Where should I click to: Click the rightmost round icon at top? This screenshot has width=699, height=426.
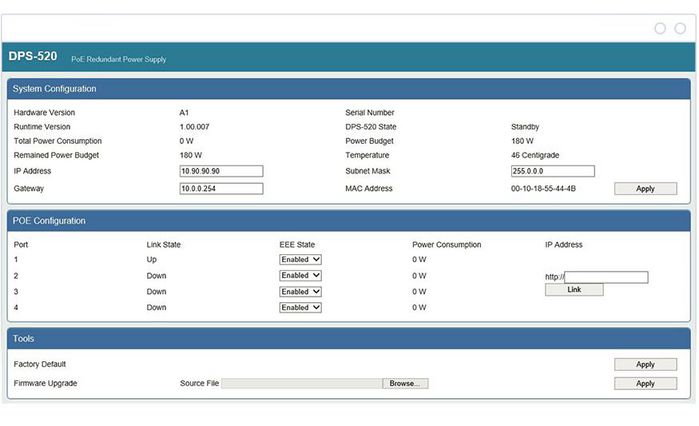(x=680, y=29)
